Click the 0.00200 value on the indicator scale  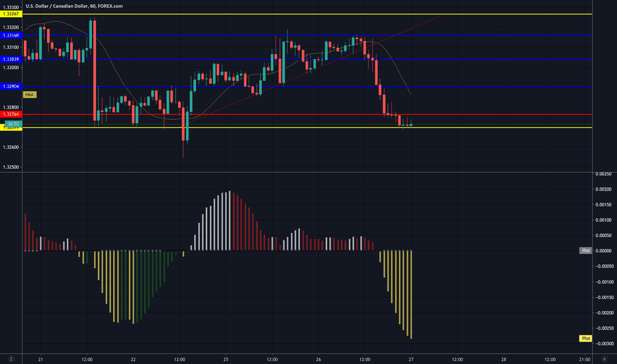point(602,189)
